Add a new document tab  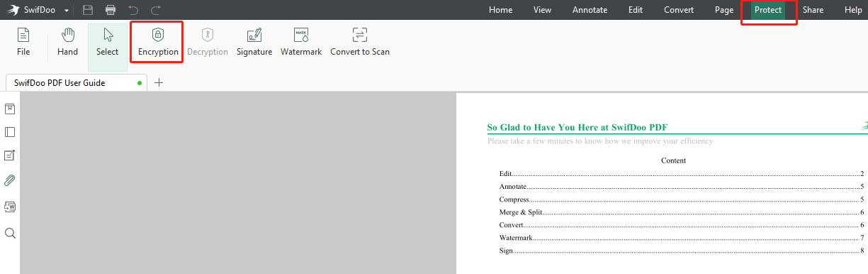[x=159, y=82]
